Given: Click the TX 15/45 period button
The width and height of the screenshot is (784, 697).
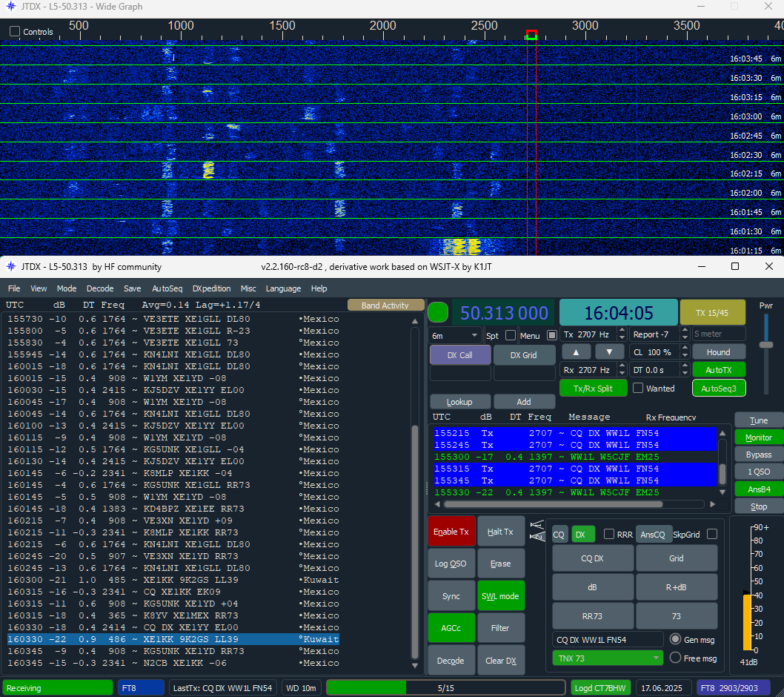Looking at the screenshot, I should (x=712, y=313).
